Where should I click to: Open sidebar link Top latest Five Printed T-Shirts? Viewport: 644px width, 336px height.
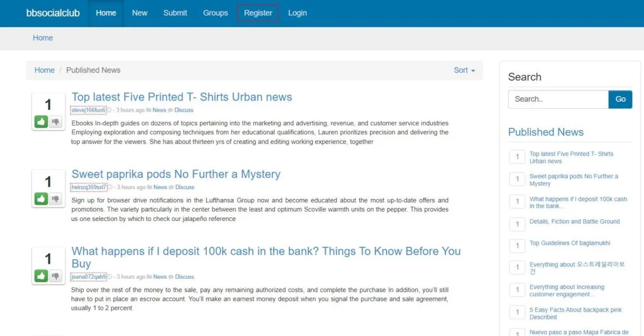(x=571, y=158)
